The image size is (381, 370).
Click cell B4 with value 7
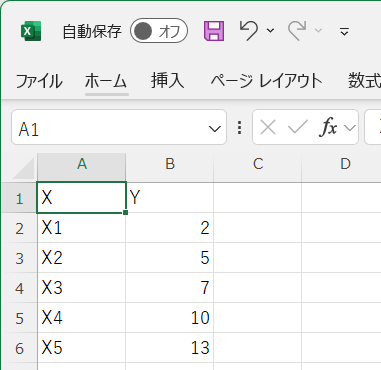(x=170, y=288)
